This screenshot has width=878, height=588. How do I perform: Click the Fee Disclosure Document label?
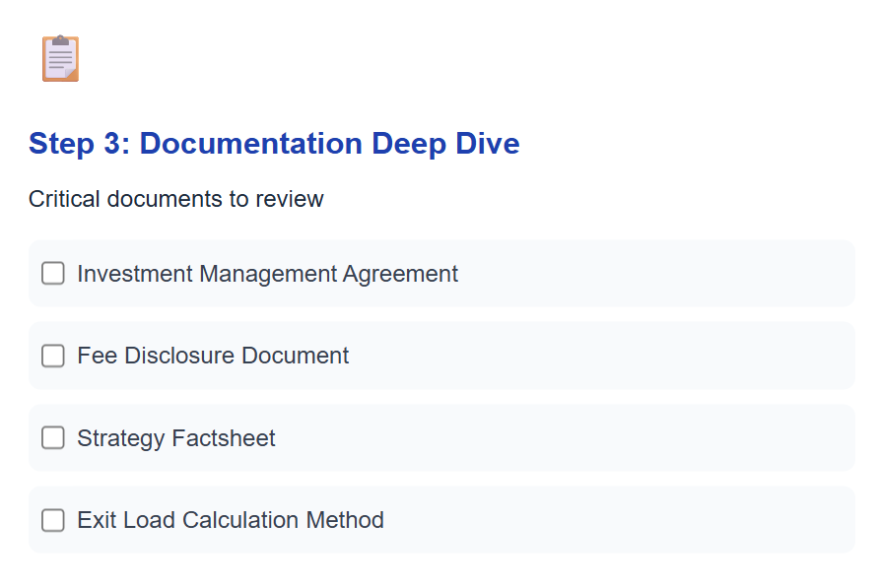(x=212, y=356)
